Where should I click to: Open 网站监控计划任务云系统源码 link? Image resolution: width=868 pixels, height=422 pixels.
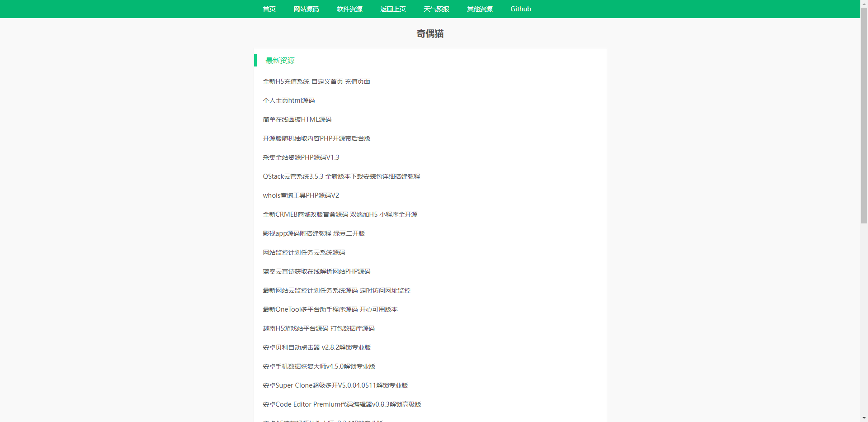304,252
